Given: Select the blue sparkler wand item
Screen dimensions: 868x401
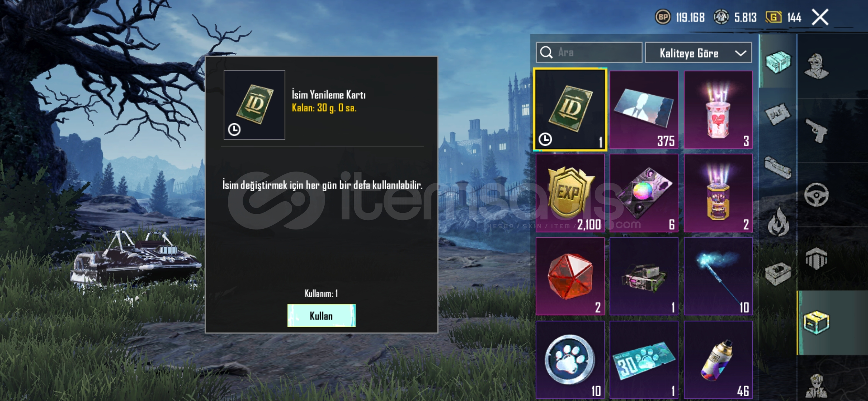Looking at the screenshot, I should 718,277.
